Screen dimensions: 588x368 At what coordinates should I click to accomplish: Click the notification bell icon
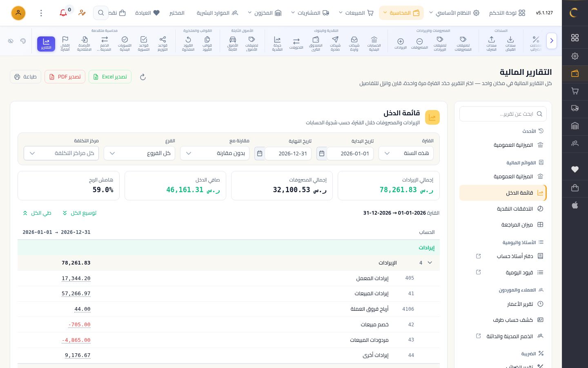(63, 13)
